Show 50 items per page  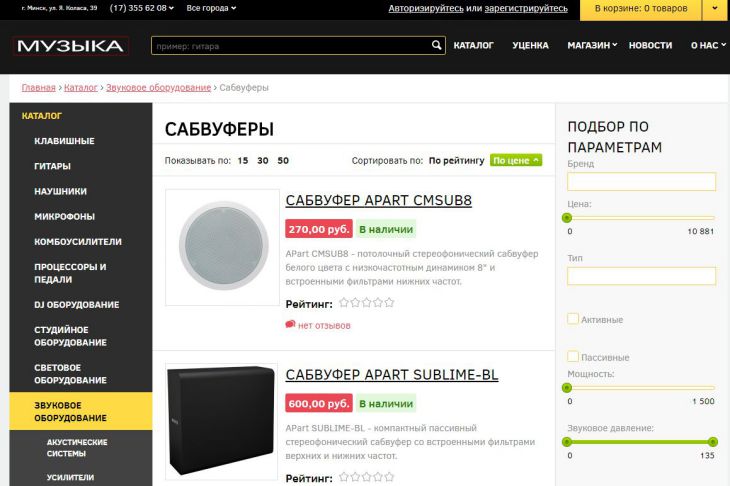283,160
